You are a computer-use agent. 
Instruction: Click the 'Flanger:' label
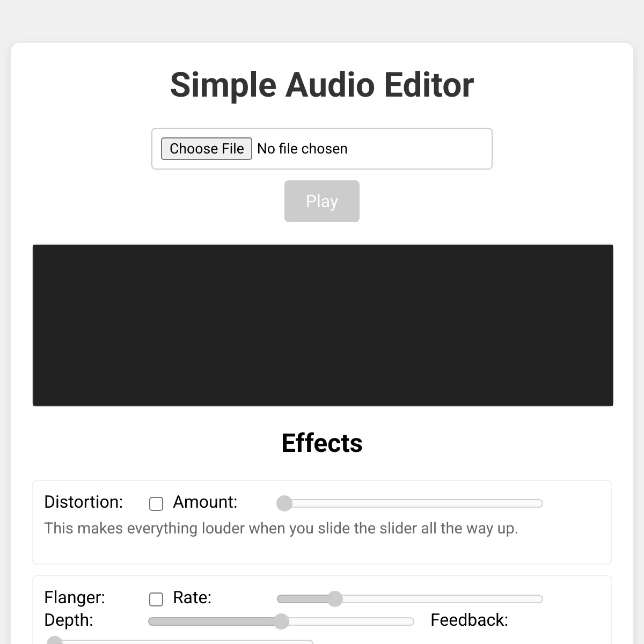coord(75,597)
